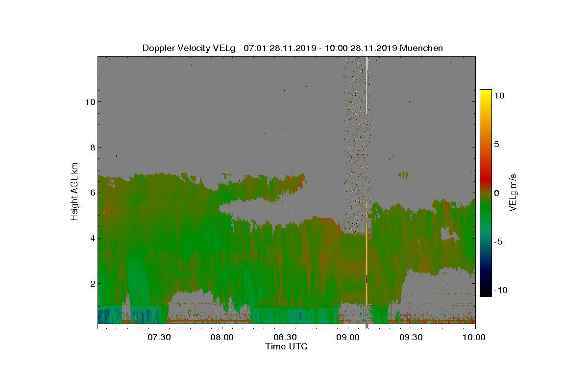Click the height axis label 8
The width and height of the screenshot is (588, 392).
92,147
